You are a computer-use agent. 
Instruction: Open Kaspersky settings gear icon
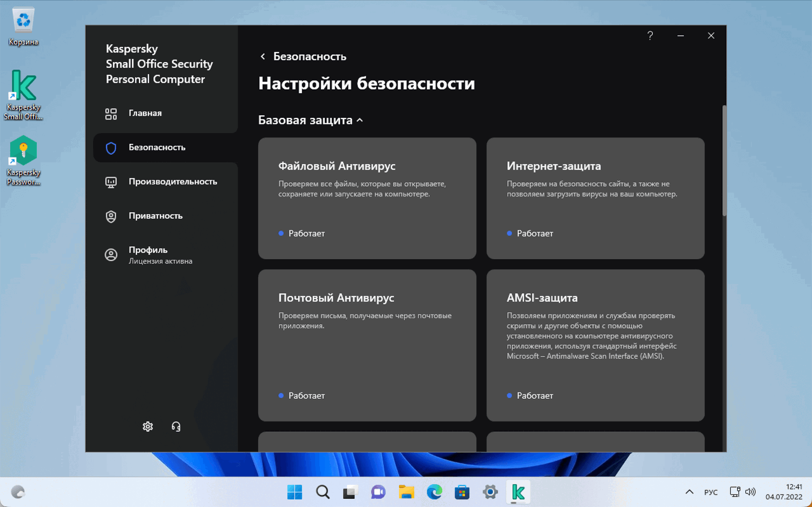148,426
